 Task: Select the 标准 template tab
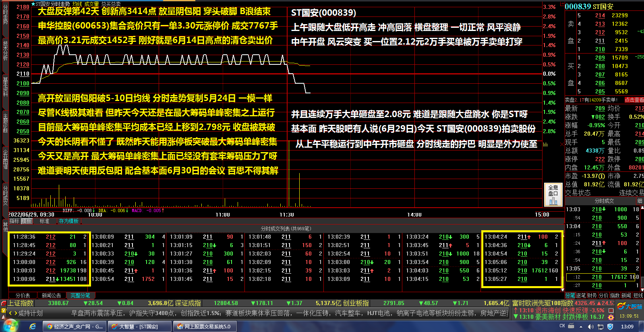tap(44, 221)
